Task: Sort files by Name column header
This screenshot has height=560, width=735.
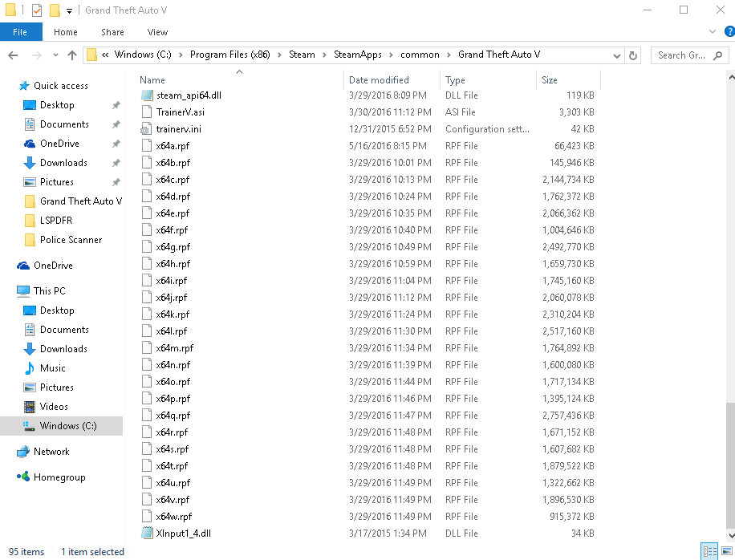Action: click(152, 80)
